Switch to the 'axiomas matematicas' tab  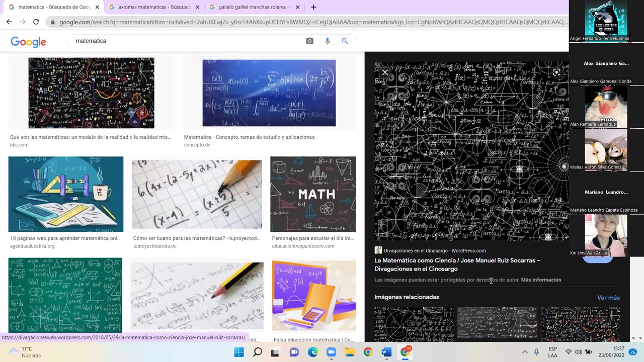[154, 7]
